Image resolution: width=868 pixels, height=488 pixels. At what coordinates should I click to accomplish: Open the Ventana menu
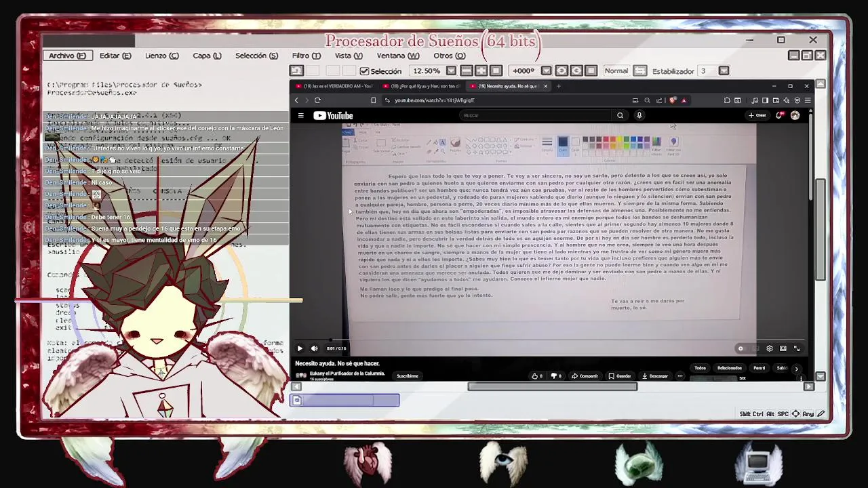(x=398, y=56)
